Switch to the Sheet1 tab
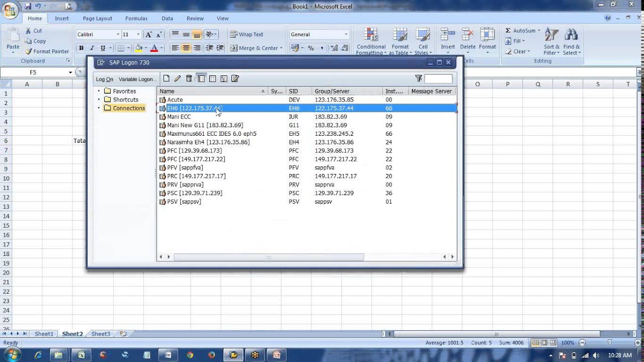The image size is (644, 362). 44,334
